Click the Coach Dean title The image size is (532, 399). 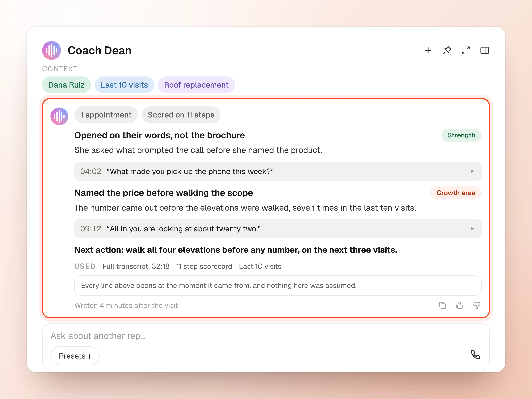[100, 51]
